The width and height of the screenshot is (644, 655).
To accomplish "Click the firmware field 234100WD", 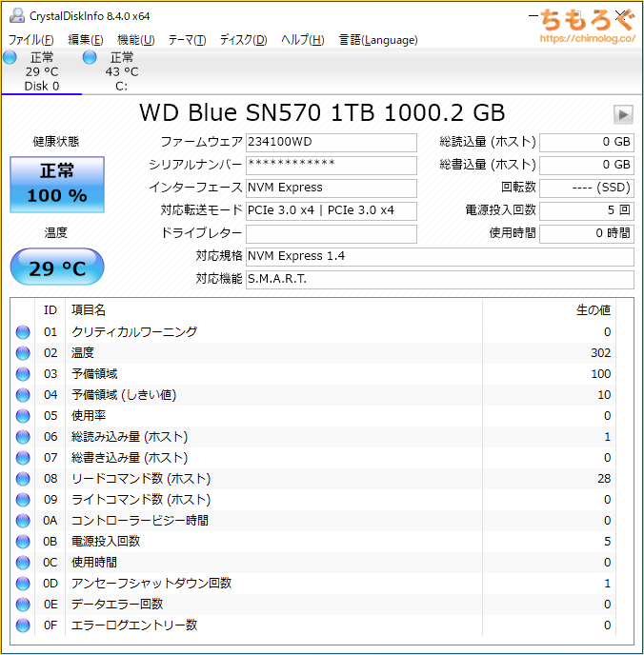I will [331, 143].
